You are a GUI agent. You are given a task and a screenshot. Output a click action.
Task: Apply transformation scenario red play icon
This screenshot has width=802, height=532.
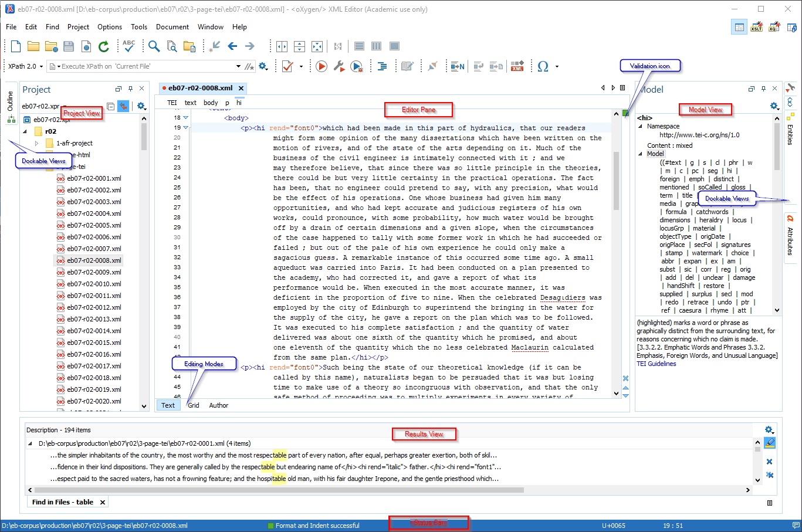[x=322, y=66]
